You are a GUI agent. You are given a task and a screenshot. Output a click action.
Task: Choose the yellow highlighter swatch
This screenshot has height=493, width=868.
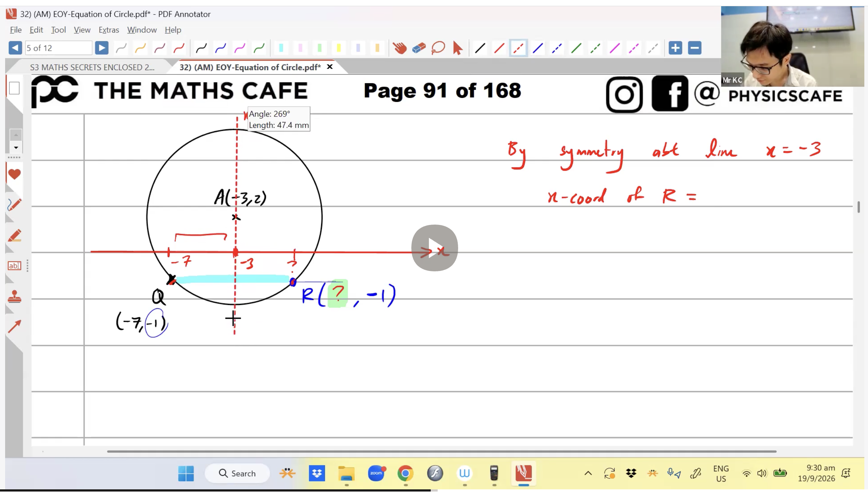coord(339,48)
